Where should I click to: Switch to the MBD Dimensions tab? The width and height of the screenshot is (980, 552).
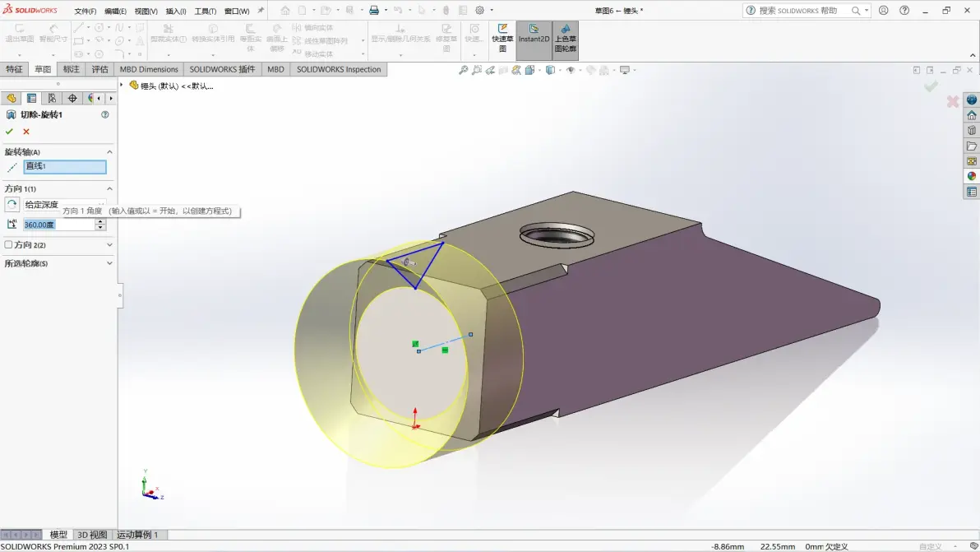tap(149, 69)
